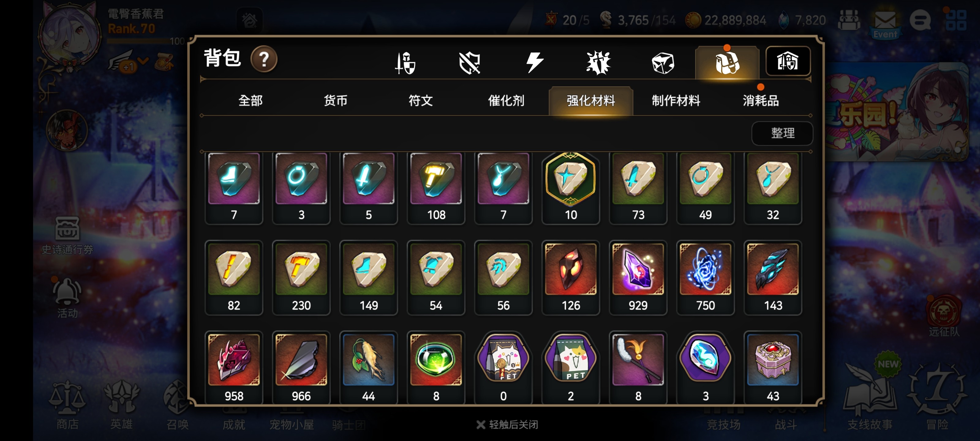Select the green potion orb item
The height and width of the screenshot is (441, 980).
[x=436, y=367]
